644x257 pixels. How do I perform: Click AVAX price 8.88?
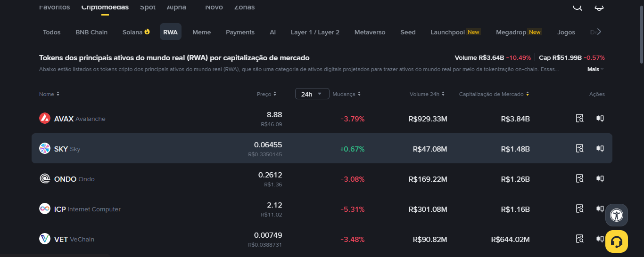[x=274, y=114]
